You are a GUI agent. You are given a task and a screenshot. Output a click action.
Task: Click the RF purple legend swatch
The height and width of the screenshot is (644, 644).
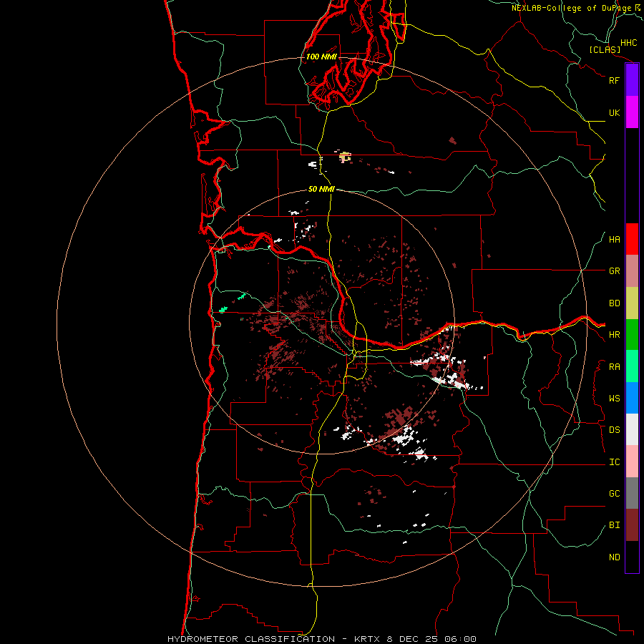point(632,80)
